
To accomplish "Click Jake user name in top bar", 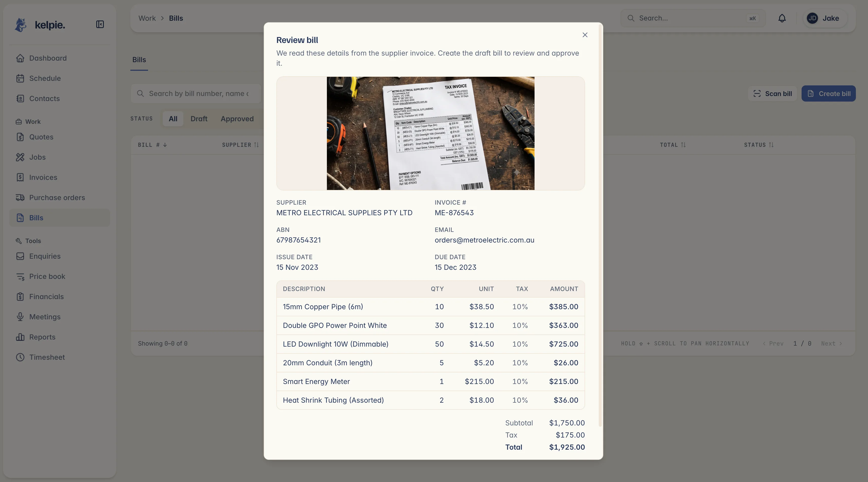I will click(x=831, y=18).
